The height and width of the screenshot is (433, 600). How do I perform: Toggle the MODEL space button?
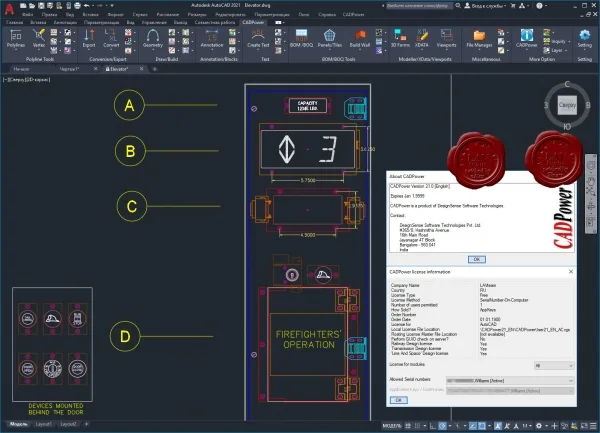(x=392, y=425)
